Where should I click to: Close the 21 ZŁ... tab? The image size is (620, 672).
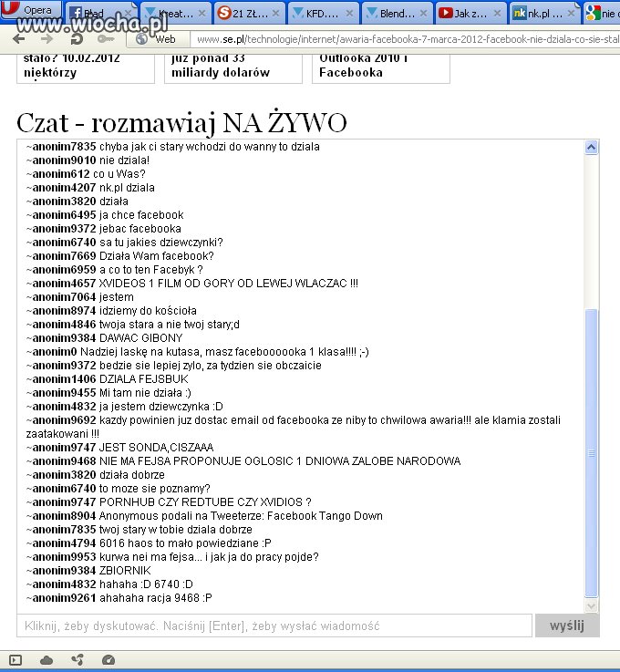pos(276,14)
